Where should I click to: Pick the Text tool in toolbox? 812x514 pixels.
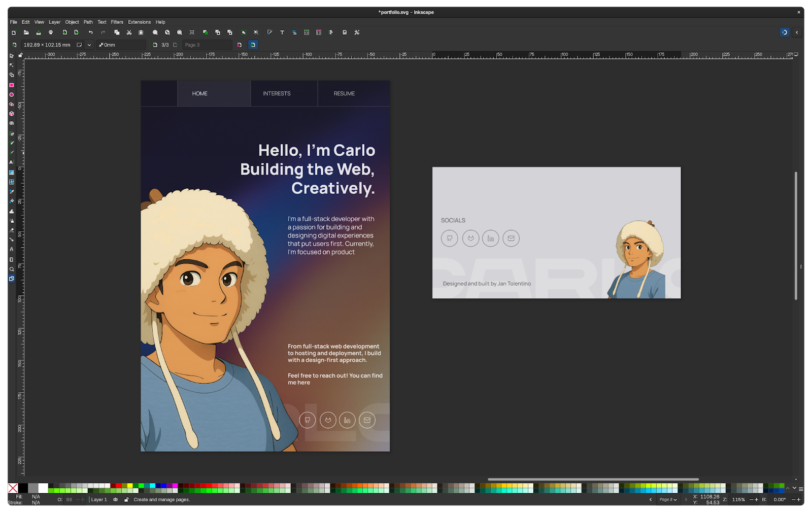(11, 162)
